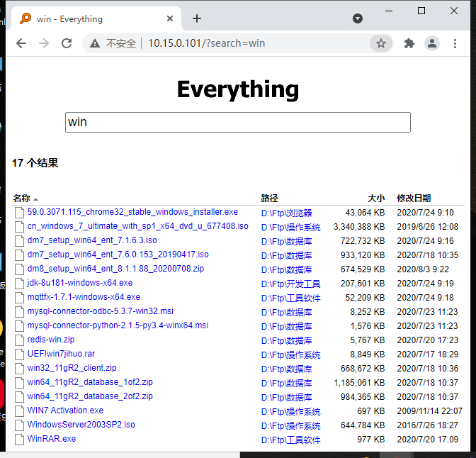Click file icon beside redis-win.zip
The image size is (476, 458).
point(19,340)
